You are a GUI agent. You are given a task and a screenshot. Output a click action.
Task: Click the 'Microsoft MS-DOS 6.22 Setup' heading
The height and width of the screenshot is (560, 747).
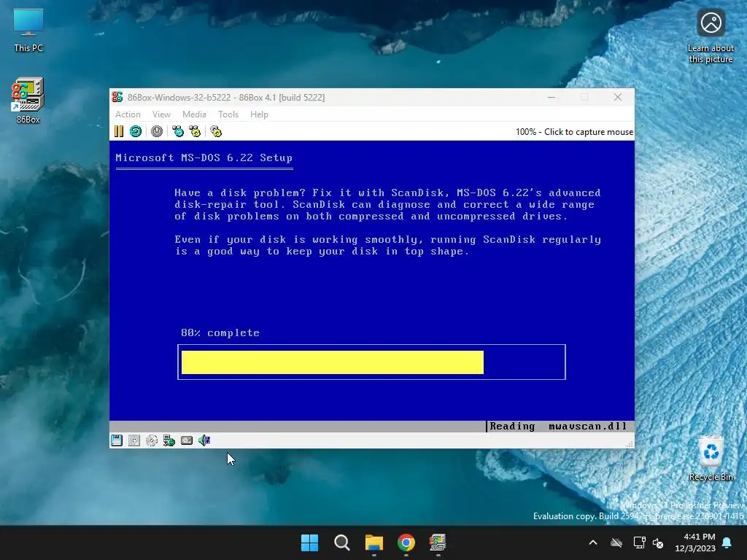[x=204, y=157]
